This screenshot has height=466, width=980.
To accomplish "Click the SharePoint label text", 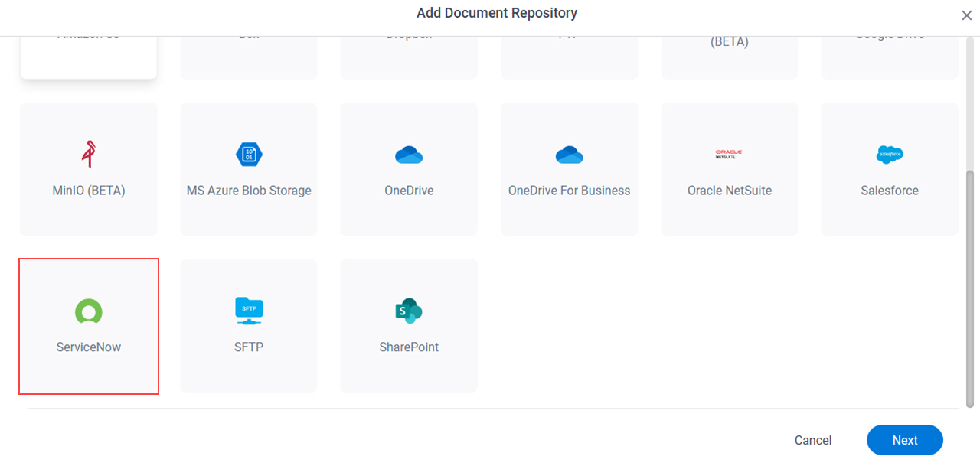I will pos(409,347).
